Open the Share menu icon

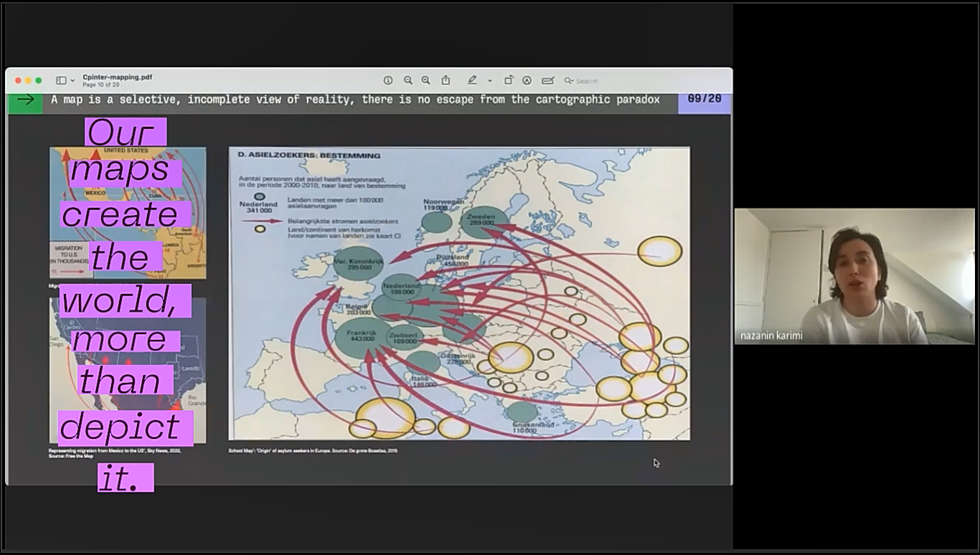(x=446, y=80)
